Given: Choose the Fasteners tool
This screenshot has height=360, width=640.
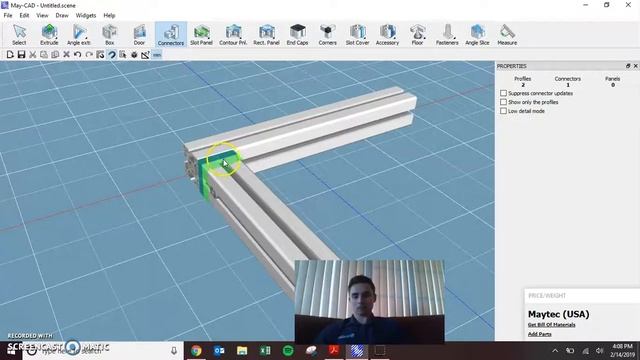Looking at the screenshot, I should tap(447, 34).
